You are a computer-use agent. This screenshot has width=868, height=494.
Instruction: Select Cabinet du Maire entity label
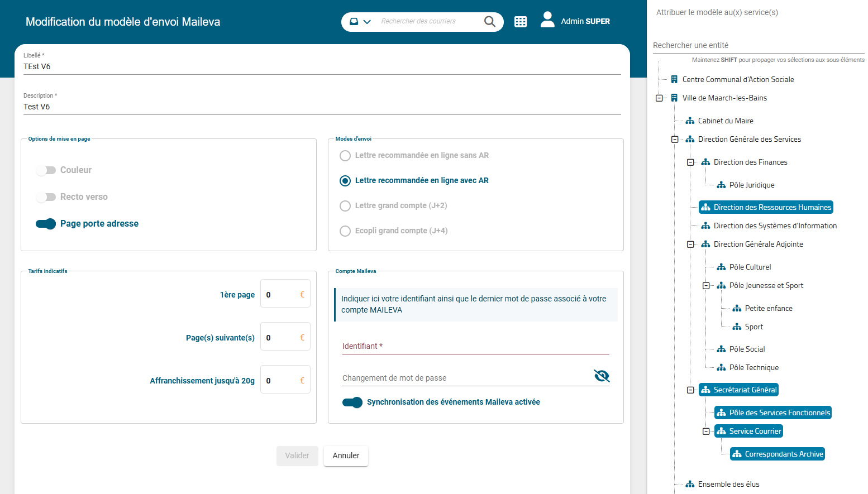pyautogui.click(x=726, y=121)
